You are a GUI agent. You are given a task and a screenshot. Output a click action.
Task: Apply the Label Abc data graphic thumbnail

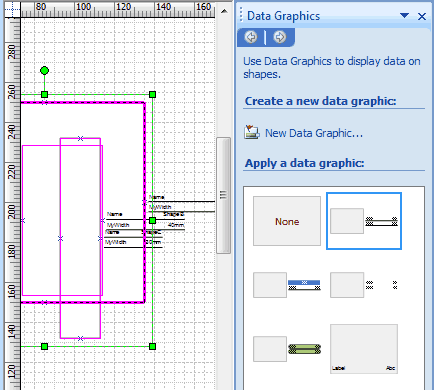pyautogui.click(x=364, y=349)
